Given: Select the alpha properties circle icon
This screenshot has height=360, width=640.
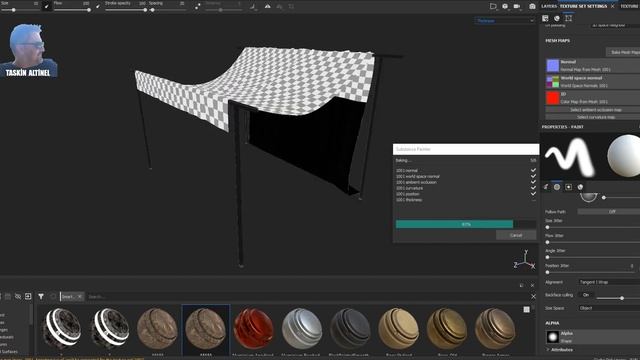Looking at the screenshot, I should click(557, 187).
